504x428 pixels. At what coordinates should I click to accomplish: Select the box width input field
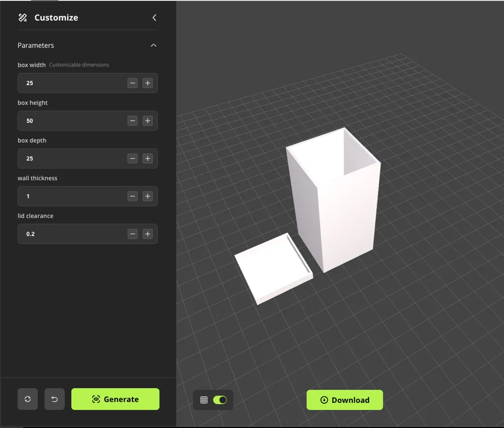click(x=71, y=83)
